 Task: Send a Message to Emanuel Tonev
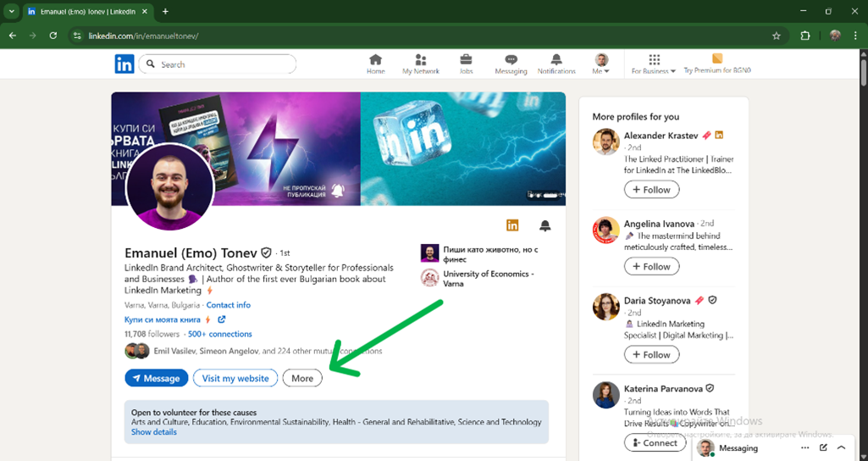click(x=156, y=378)
